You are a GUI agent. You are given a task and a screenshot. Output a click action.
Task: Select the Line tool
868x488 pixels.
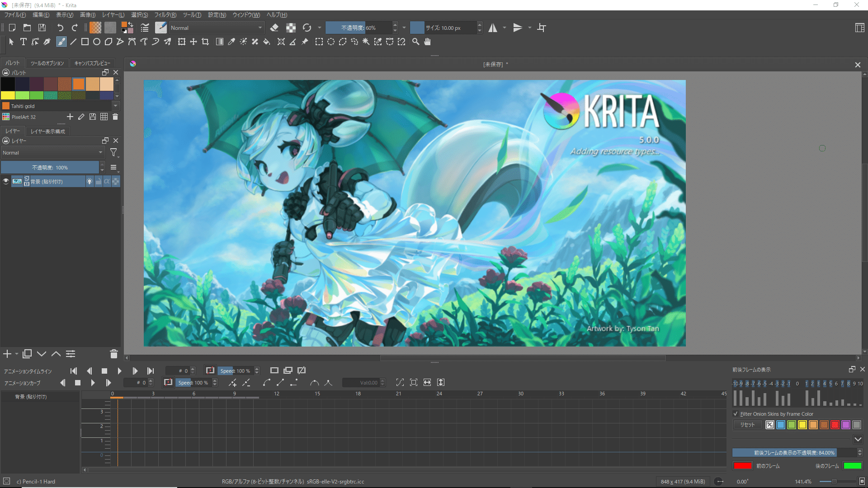[x=73, y=42]
